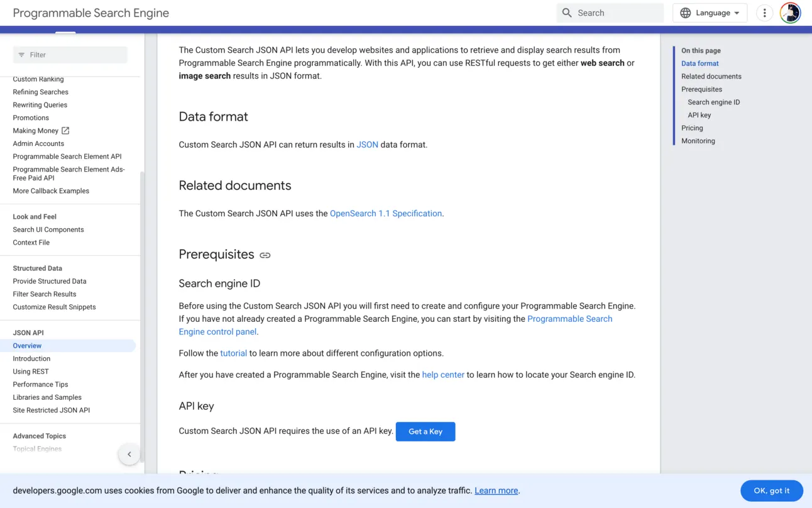Image resolution: width=812 pixels, height=508 pixels.
Task: Click the search magnifier icon
Action: click(567, 13)
